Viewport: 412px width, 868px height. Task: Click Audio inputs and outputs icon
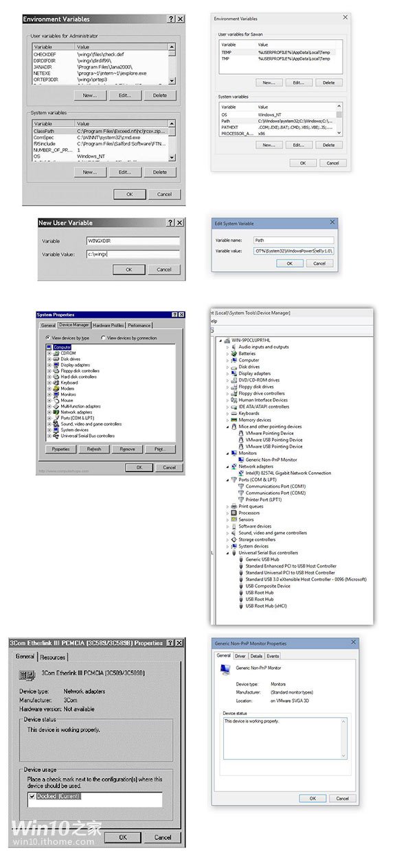click(234, 347)
